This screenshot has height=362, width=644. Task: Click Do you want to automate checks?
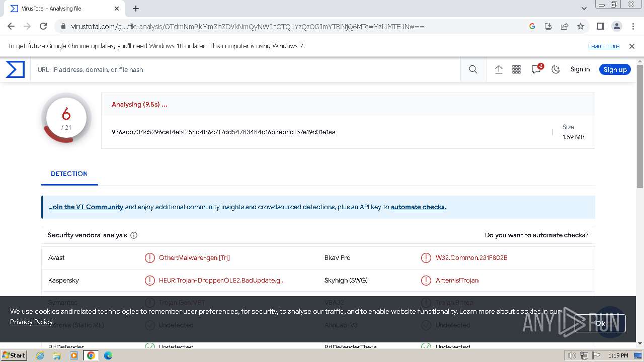[536, 235]
